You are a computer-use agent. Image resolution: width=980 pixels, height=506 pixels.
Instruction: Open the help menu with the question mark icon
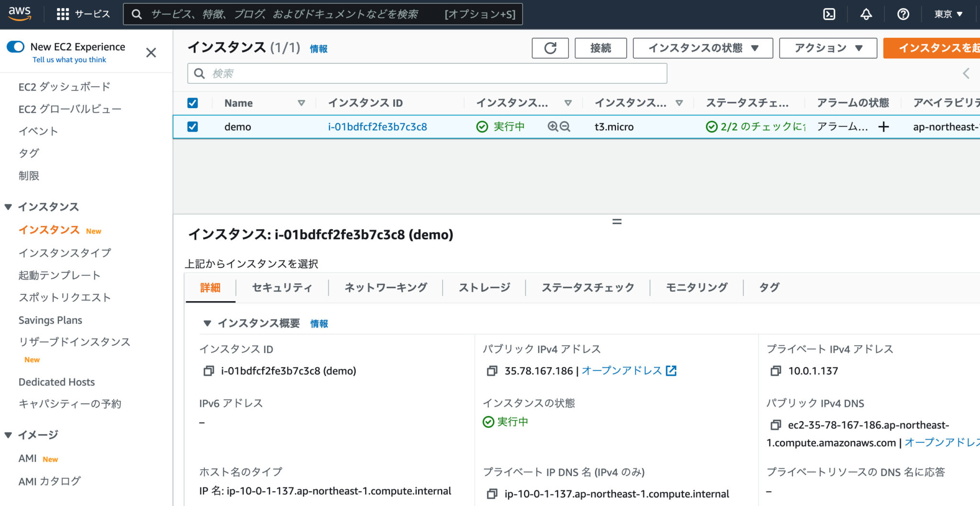[x=903, y=14]
